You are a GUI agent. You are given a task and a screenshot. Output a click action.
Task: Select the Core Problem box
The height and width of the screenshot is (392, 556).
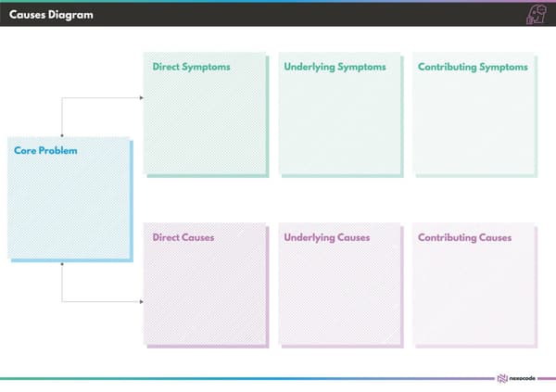(70, 199)
